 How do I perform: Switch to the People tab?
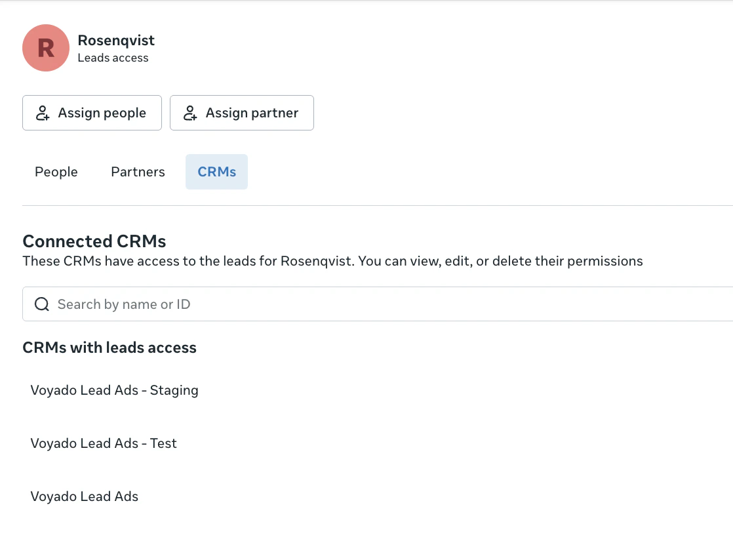(x=56, y=172)
